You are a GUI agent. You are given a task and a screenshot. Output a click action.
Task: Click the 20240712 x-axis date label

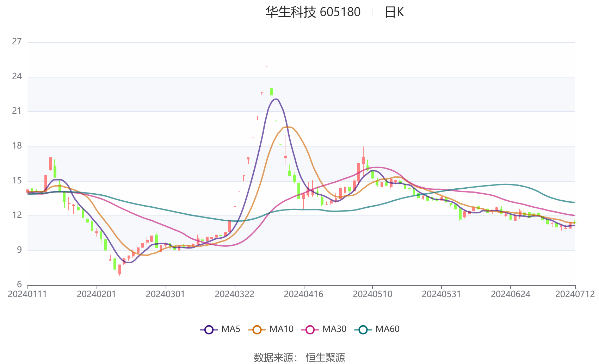pos(575,294)
